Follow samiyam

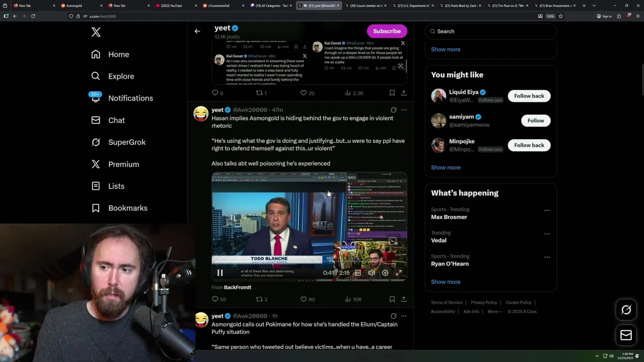pyautogui.click(x=535, y=121)
